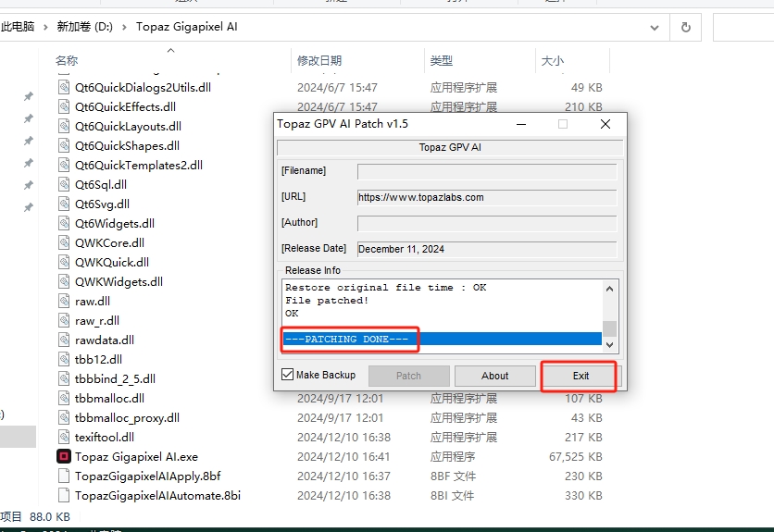Sort files by 修改日期 column header
The height and width of the screenshot is (532, 774).
(x=319, y=60)
